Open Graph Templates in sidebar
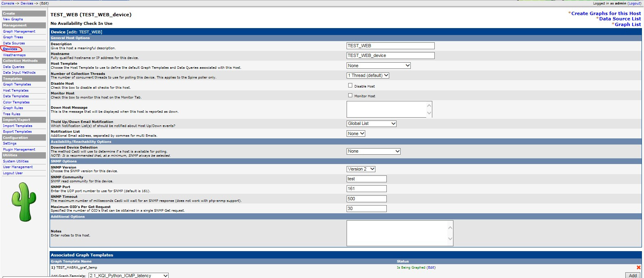The image size is (644, 278). click(17, 84)
